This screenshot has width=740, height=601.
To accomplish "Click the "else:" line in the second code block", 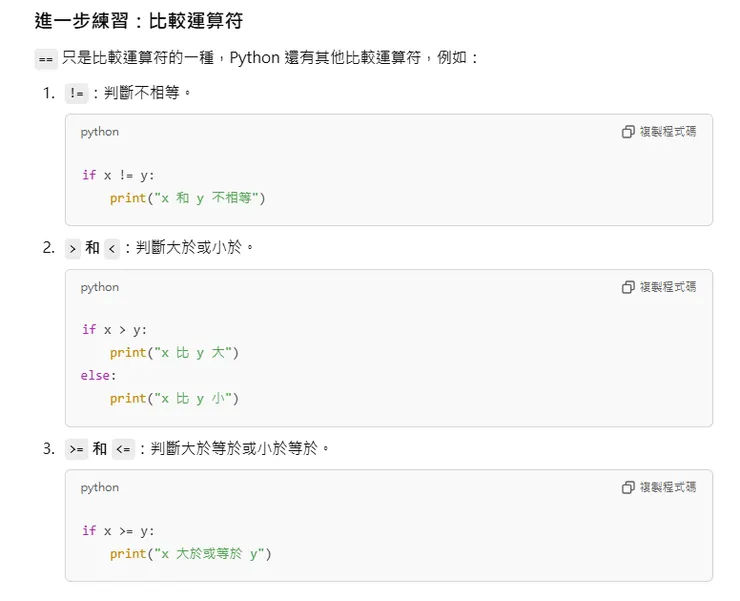I will (99, 376).
